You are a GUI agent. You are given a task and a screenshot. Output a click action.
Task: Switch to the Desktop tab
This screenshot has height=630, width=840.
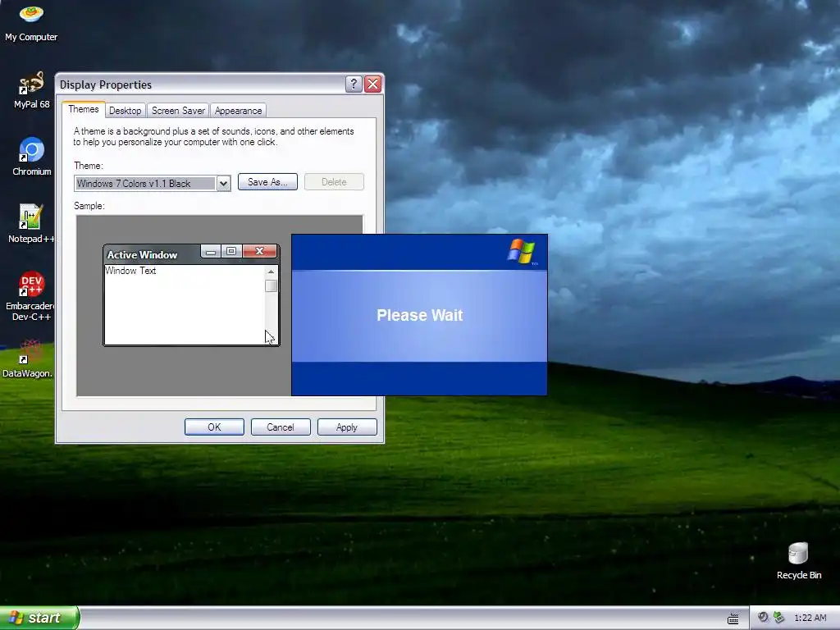125,111
